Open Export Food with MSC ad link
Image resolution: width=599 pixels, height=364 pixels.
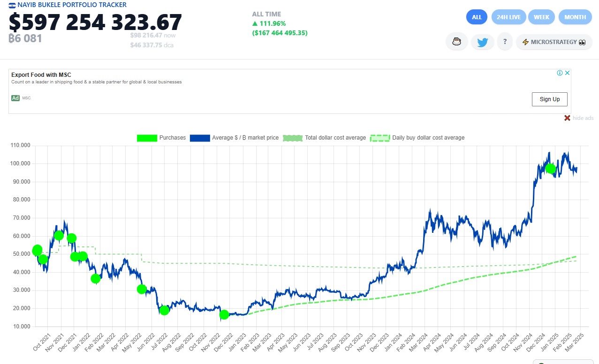pyautogui.click(x=41, y=75)
